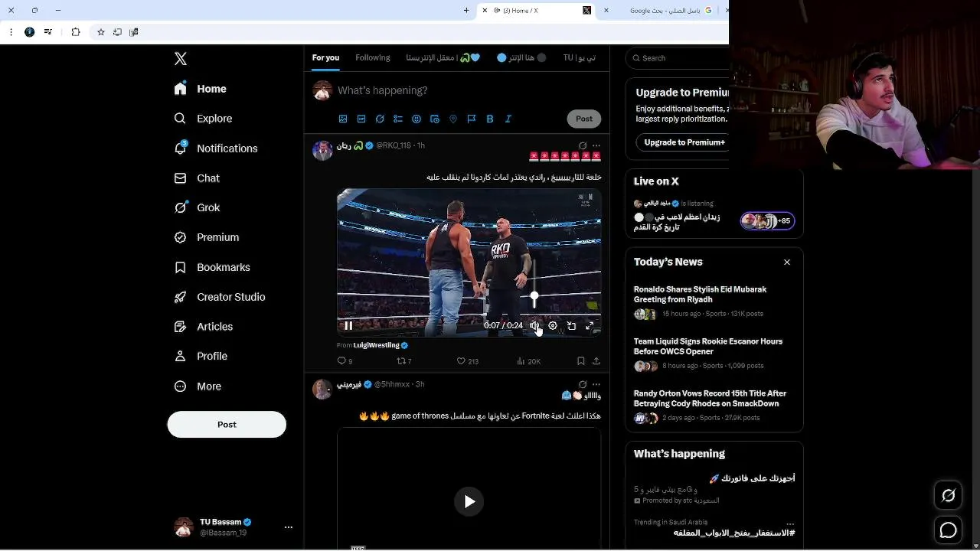
Task: Bookmark this browser tab with star
Action: pyautogui.click(x=100, y=32)
